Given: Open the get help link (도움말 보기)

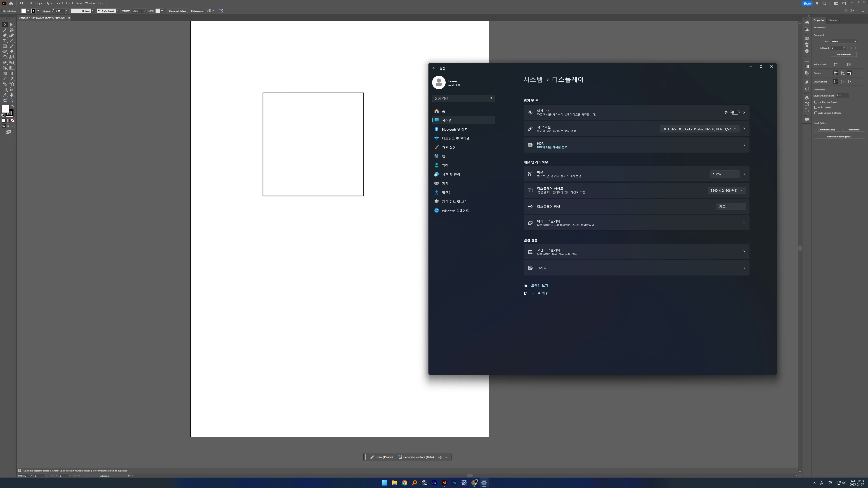Looking at the screenshot, I should (x=539, y=286).
